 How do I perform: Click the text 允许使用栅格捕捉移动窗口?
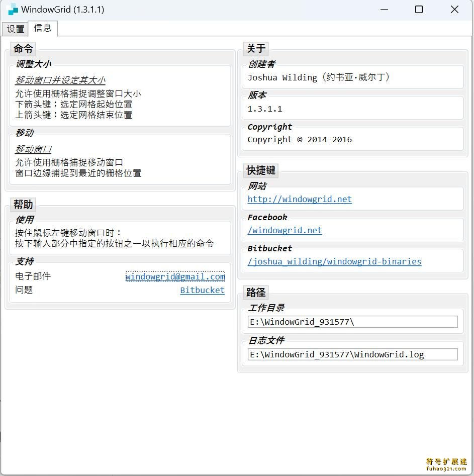click(69, 163)
